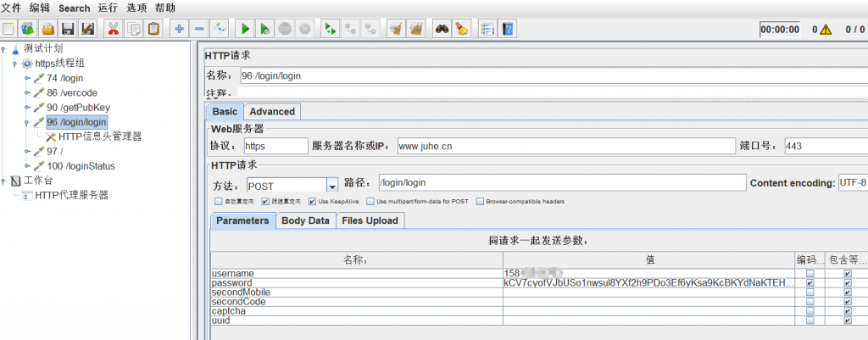Image resolution: width=868 pixels, height=340 pixels.
Task: Click the Open file folder icon
Action: (x=48, y=28)
